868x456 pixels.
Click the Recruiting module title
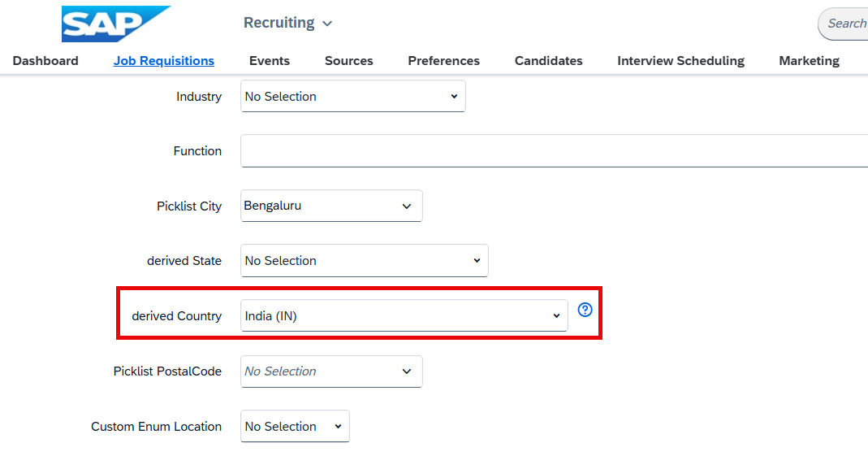coord(279,23)
